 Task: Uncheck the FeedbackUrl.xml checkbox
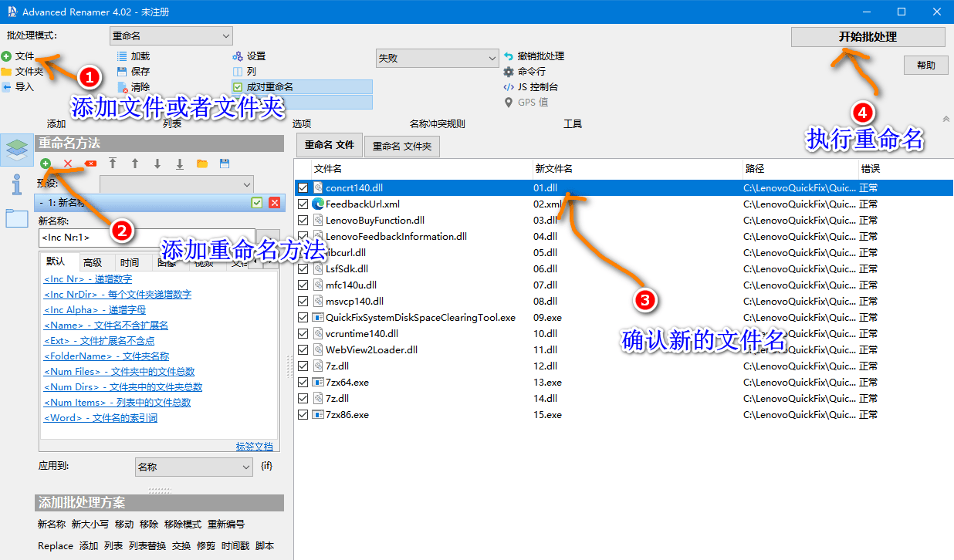(303, 204)
